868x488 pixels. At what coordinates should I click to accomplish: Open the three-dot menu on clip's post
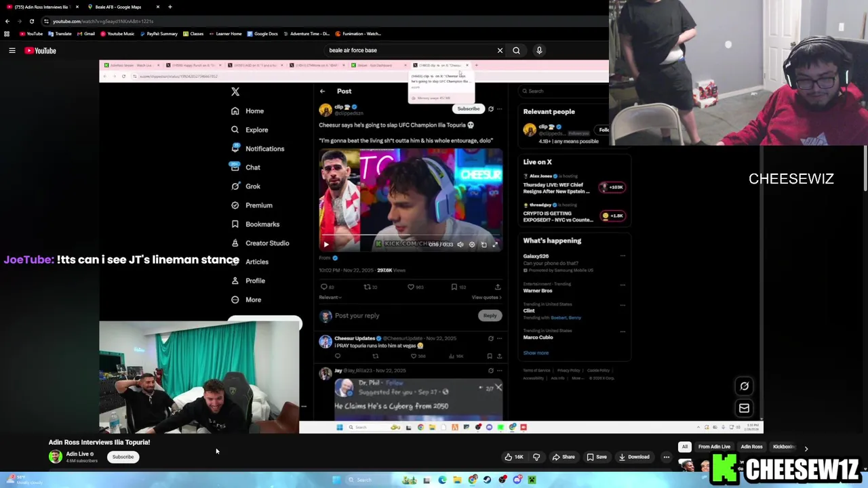(x=499, y=109)
